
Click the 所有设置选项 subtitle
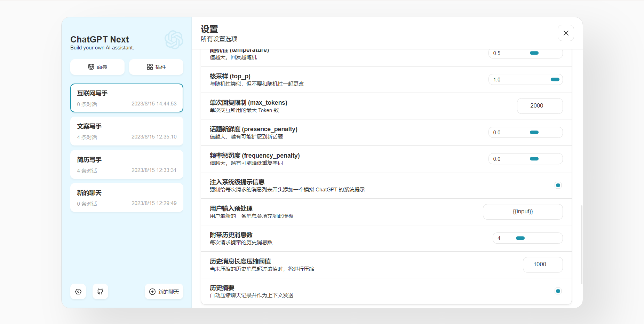click(219, 39)
